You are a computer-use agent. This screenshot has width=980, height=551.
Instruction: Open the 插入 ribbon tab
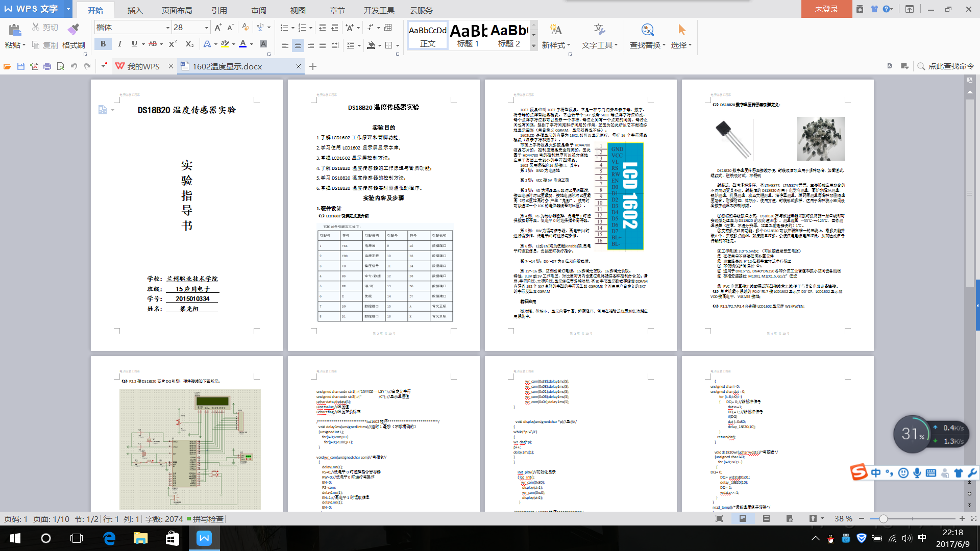pos(135,10)
